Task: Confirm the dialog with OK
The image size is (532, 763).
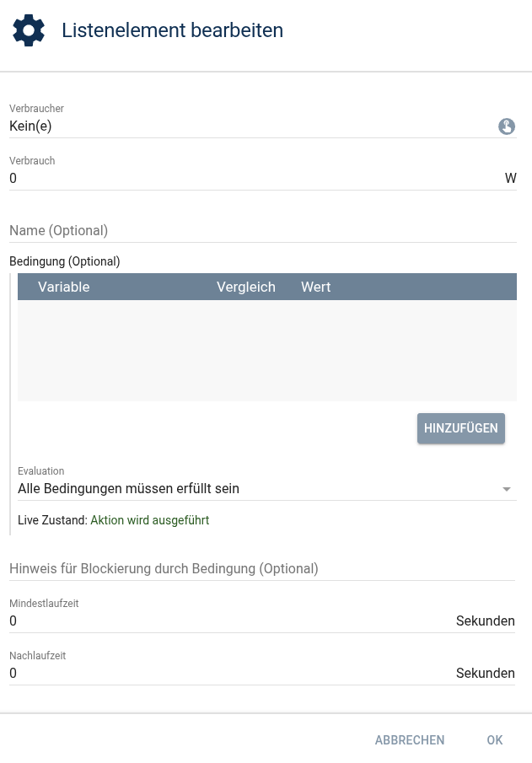Action: pos(494,740)
